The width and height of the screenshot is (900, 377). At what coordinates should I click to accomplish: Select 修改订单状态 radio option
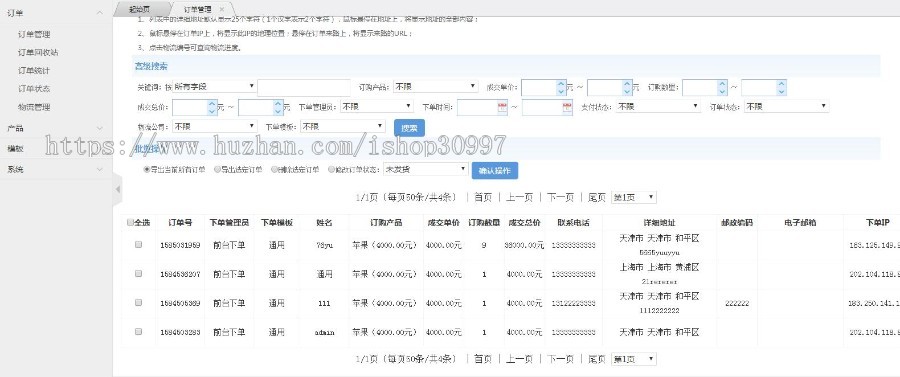331,170
